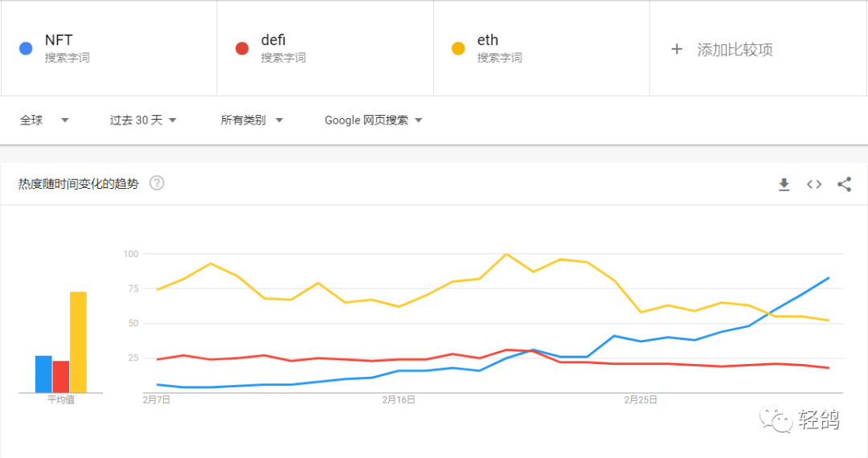This screenshot has width=868, height=458.
Task: Edit the NFT search term
Action: tap(59, 40)
